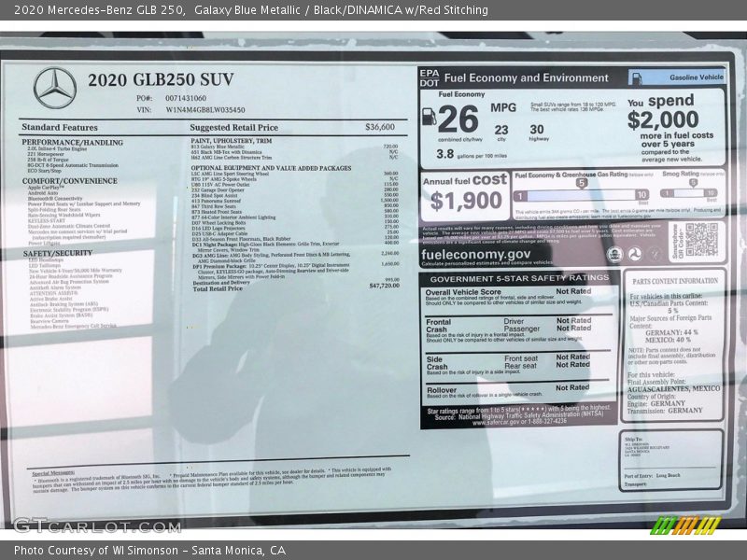Click OPTIONAL EQUIPMENT AND VALUE ADDED PACKAGES heading

tap(271, 168)
